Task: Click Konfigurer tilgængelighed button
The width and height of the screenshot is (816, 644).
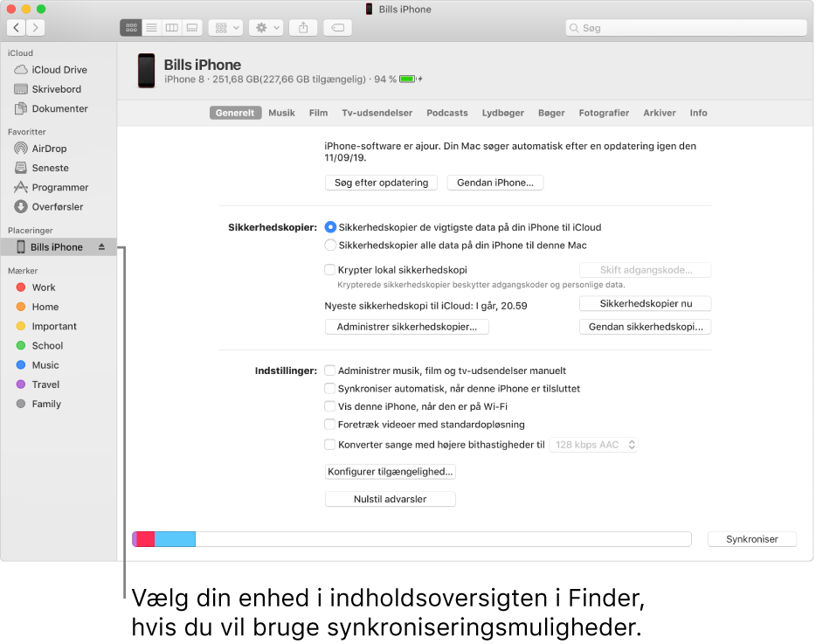Action: (x=391, y=472)
